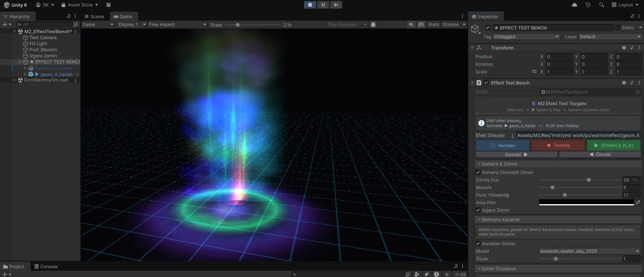Open Unity cloud services icon

[x=574, y=5]
